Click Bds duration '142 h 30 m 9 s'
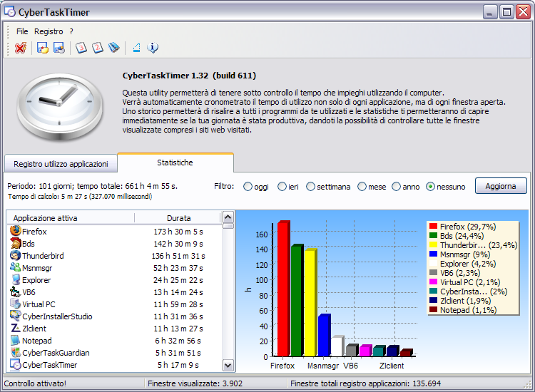This screenshot has height=392, width=535. pyautogui.click(x=178, y=244)
